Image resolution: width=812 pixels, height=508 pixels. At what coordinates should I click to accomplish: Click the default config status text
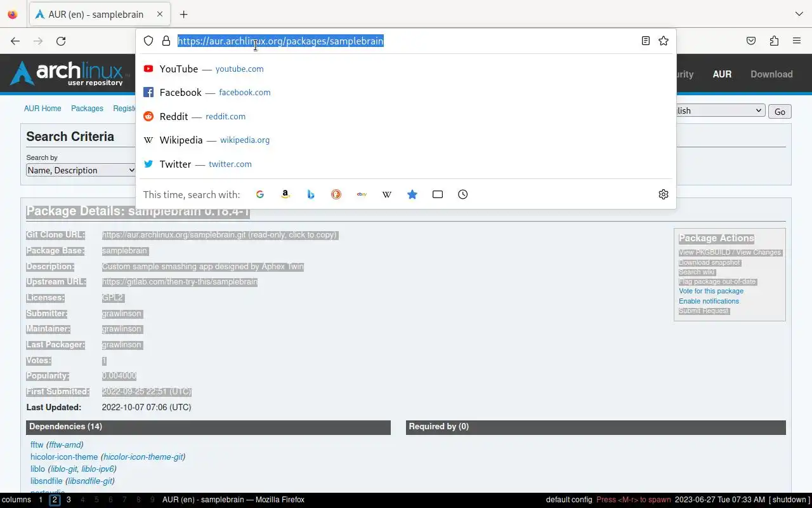click(569, 500)
